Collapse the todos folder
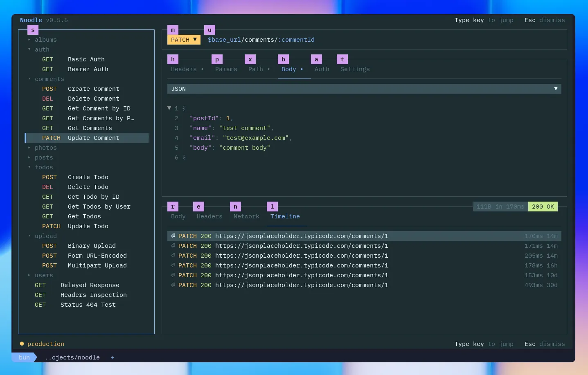 click(x=40, y=167)
